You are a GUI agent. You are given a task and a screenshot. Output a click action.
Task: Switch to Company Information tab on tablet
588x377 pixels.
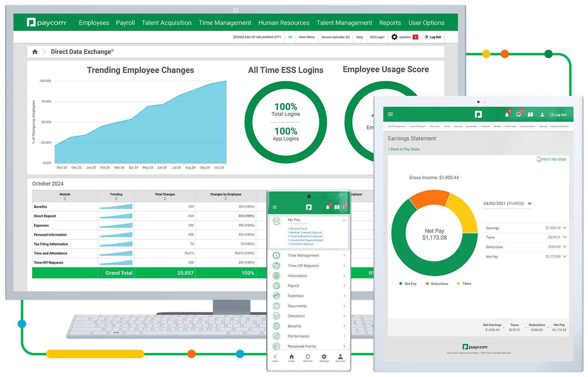click(560, 126)
